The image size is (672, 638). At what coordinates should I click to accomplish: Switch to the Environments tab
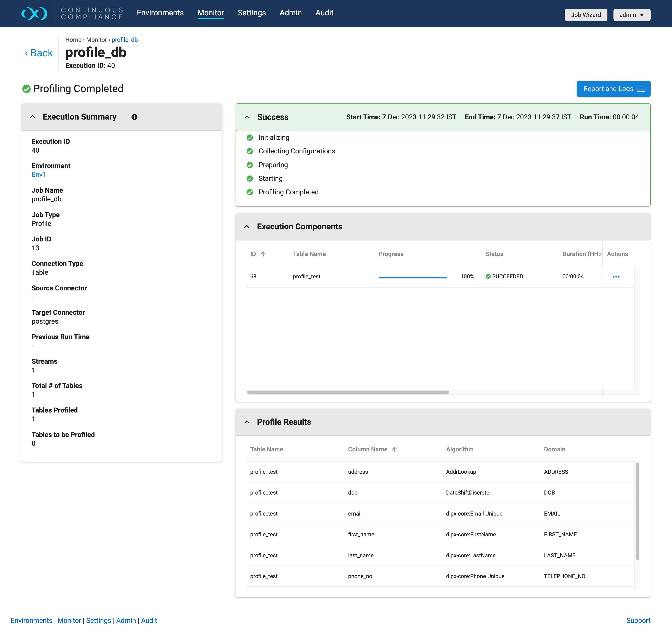[160, 13]
